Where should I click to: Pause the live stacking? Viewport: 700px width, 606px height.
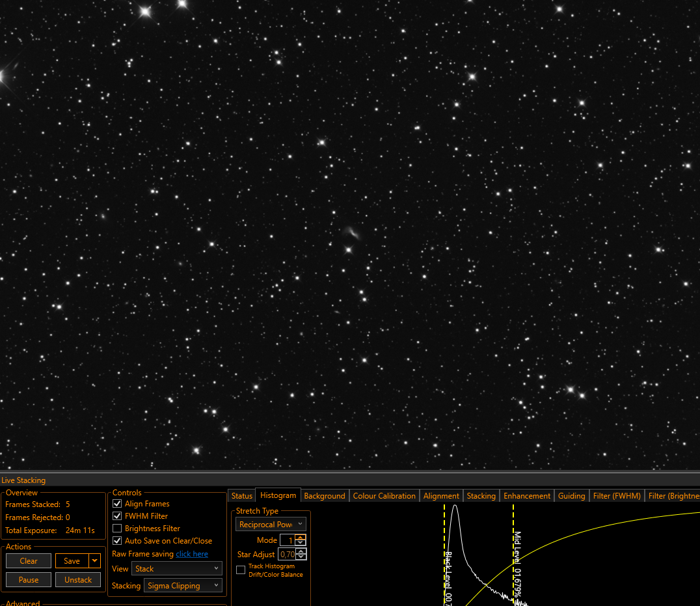(29, 580)
